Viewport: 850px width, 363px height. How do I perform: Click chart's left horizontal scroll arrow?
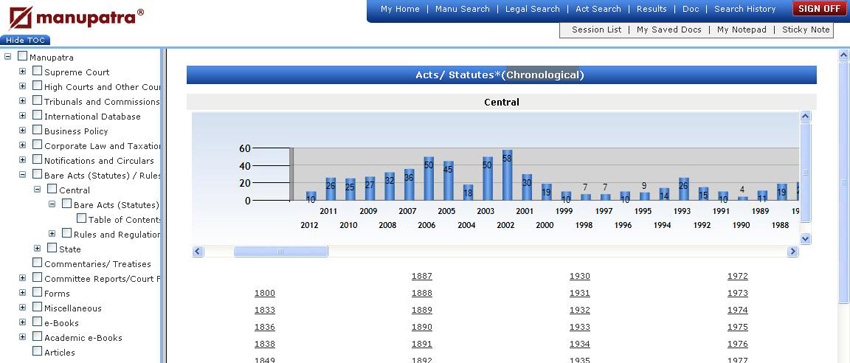pos(198,251)
